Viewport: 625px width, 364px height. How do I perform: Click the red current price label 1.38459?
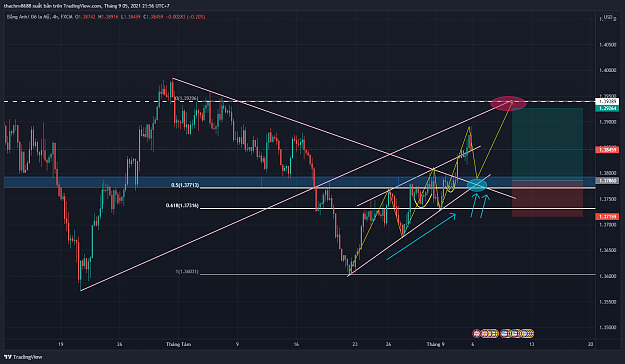607,150
